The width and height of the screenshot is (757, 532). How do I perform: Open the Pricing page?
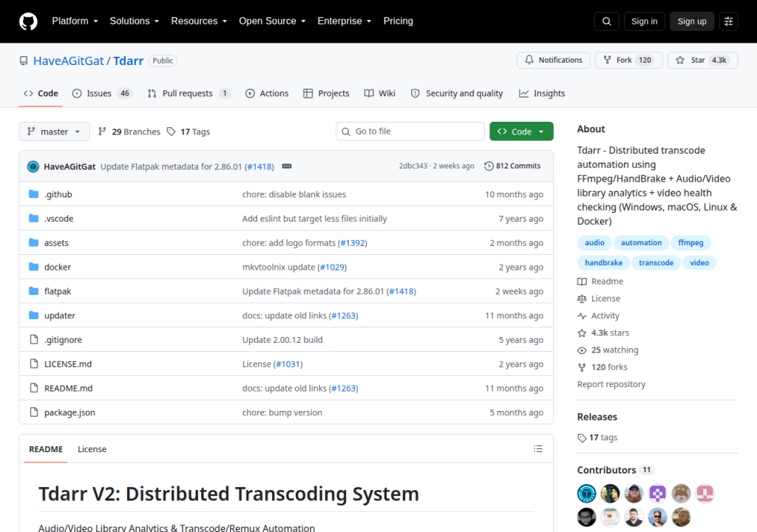coord(398,21)
